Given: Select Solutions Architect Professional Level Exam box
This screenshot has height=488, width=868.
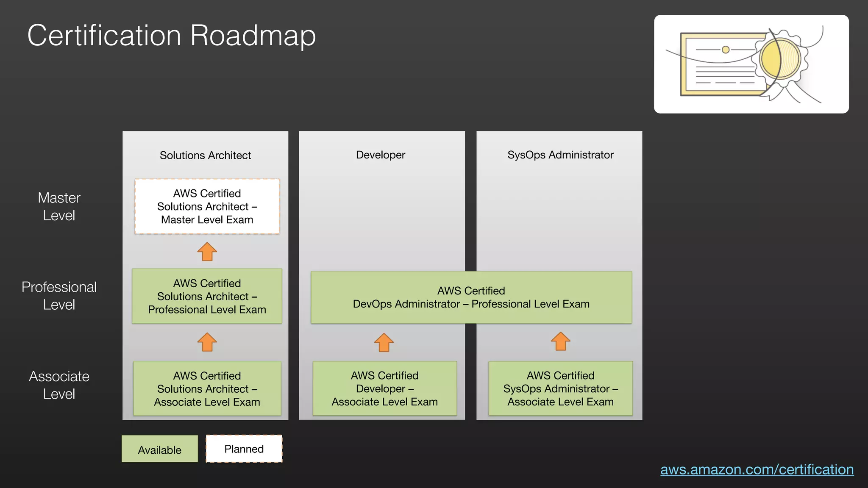Looking at the screenshot, I should tap(207, 296).
